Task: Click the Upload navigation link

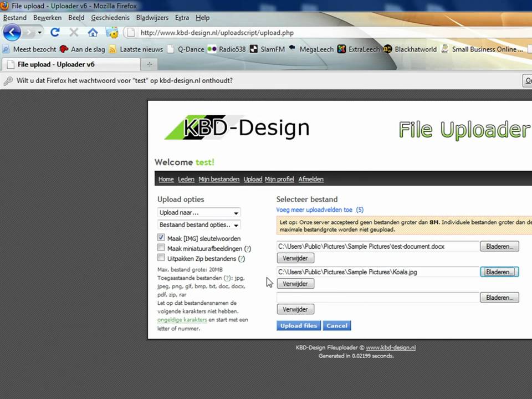Action: (x=253, y=179)
